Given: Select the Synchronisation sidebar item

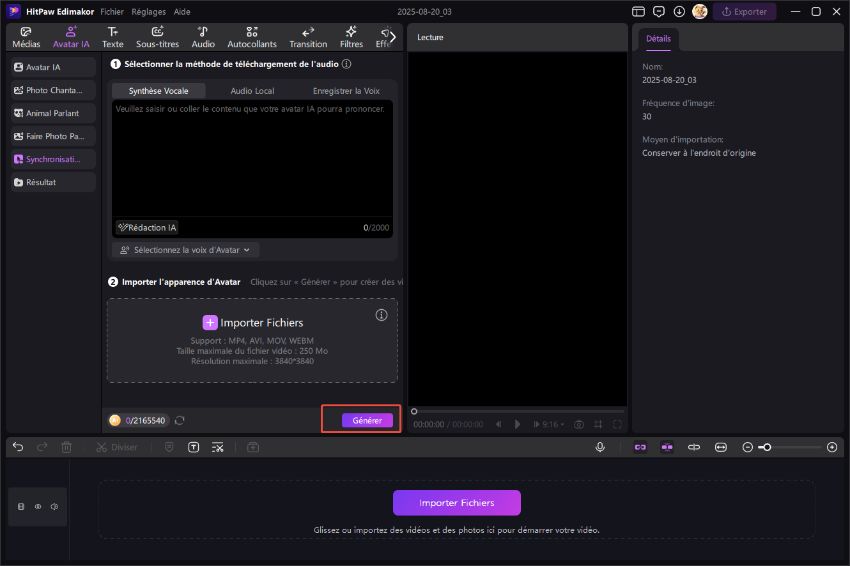Looking at the screenshot, I should coord(53,159).
